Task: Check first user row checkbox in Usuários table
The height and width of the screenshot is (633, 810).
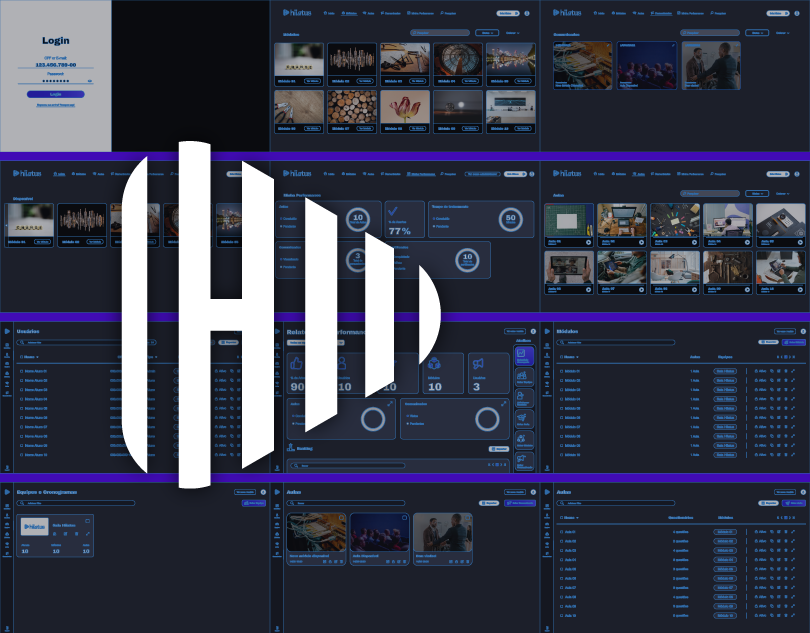Action: tap(22, 371)
